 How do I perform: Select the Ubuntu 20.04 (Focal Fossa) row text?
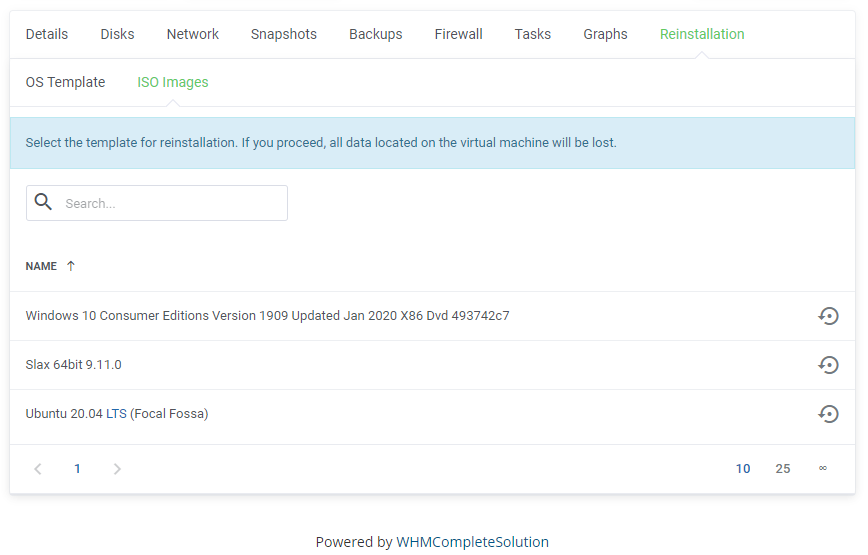(x=117, y=414)
